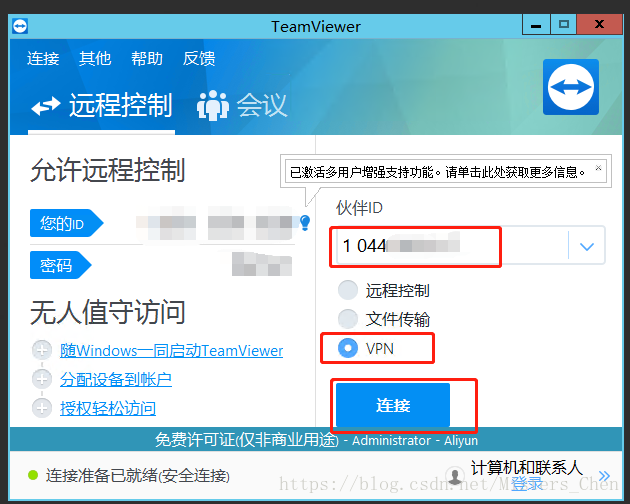
Task: Click the green connection status indicator
Action: [33, 475]
